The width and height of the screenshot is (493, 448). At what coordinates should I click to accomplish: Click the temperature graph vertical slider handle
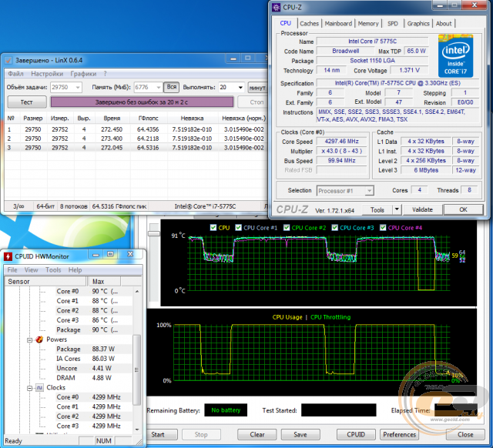(x=154, y=233)
